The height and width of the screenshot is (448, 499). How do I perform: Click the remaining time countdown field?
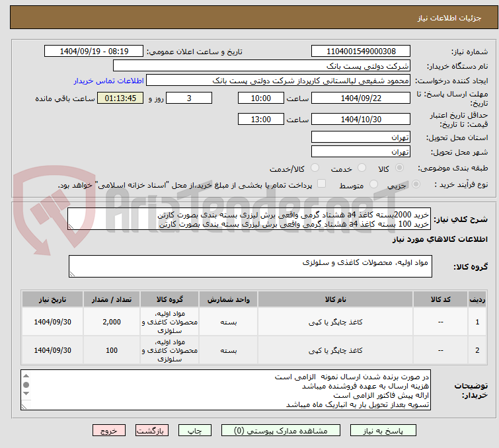click(x=120, y=98)
